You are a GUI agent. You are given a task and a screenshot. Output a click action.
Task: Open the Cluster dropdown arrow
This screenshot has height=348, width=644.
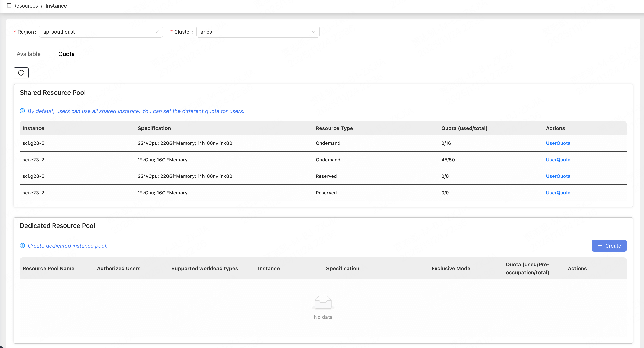pos(313,32)
